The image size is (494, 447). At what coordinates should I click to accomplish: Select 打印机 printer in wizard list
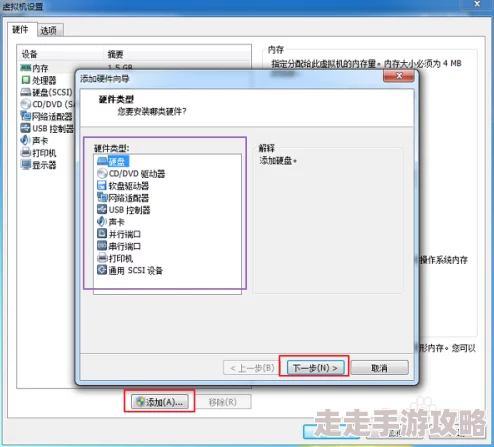click(x=115, y=258)
